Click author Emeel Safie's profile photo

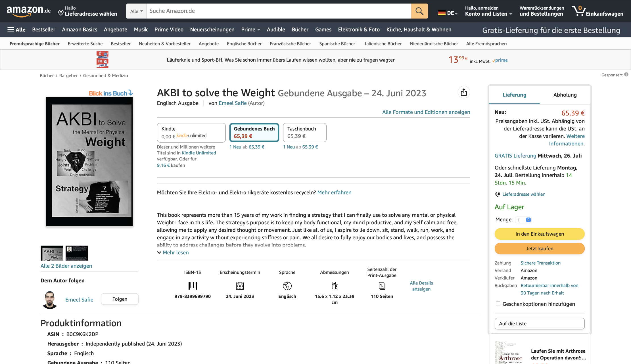[50, 300]
